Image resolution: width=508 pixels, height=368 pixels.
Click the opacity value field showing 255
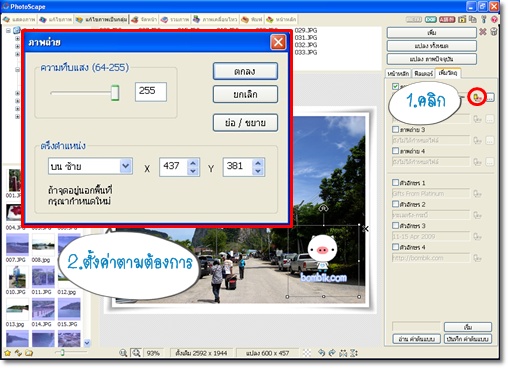coord(151,92)
